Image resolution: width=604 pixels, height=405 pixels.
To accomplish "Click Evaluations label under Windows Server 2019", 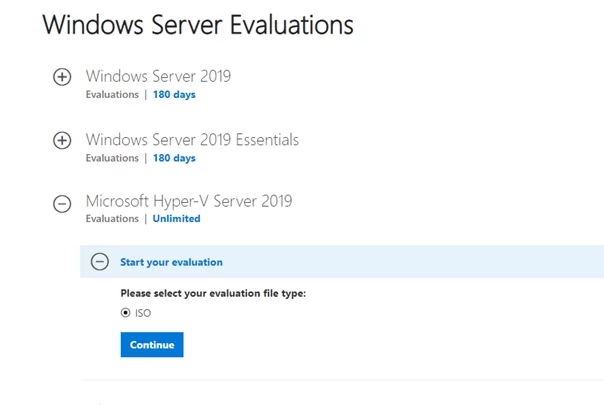I will click(x=112, y=94).
